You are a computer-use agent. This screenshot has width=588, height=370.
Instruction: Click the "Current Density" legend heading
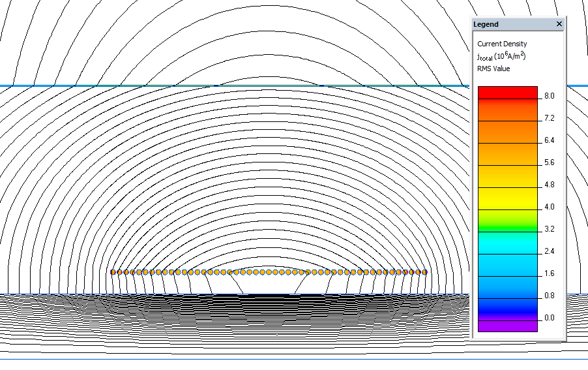tap(502, 44)
